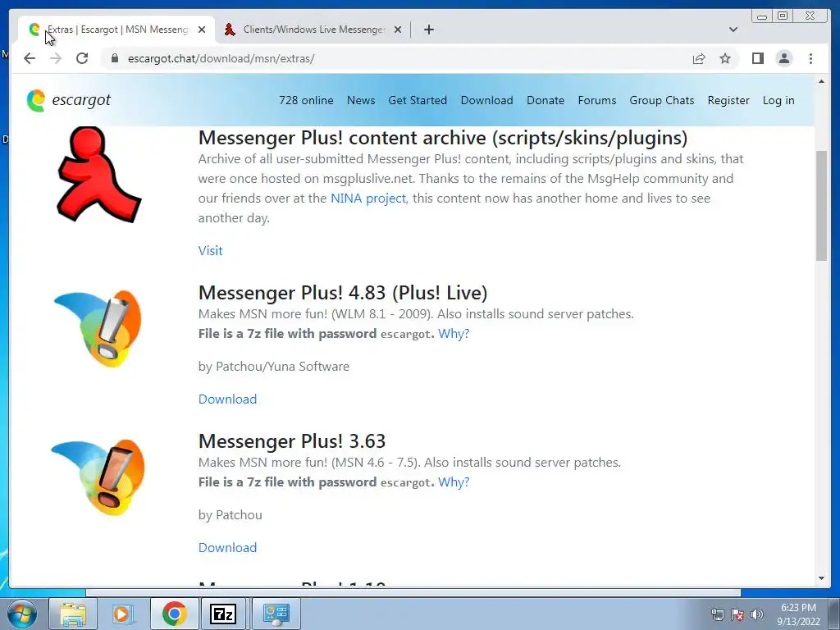The height and width of the screenshot is (630, 840).
Task: Open the browser side panel icon
Action: (757, 58)
